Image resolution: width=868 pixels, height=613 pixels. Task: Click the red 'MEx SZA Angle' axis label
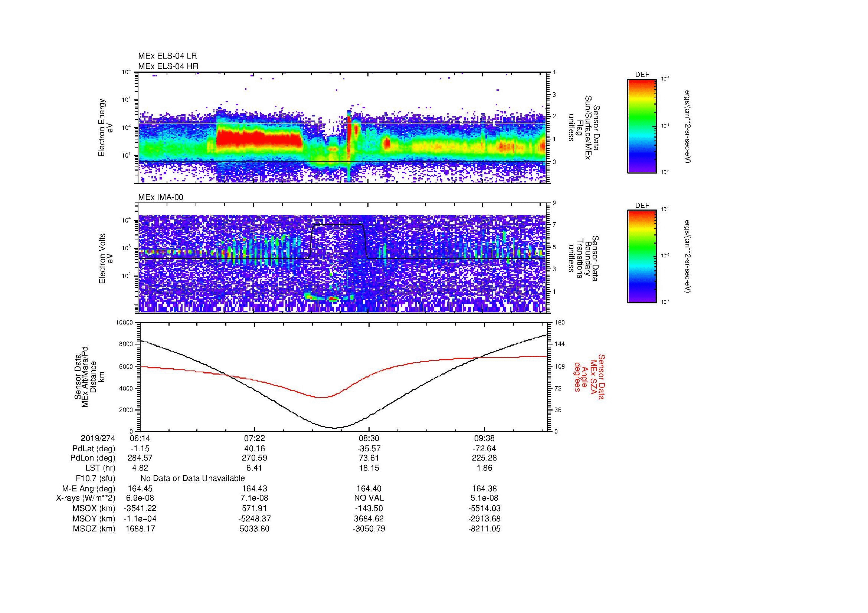tap(589, 376)
